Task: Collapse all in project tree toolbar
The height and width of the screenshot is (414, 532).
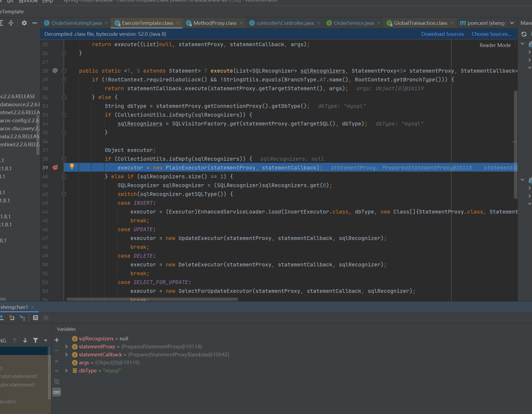Action: pos(11,23)
